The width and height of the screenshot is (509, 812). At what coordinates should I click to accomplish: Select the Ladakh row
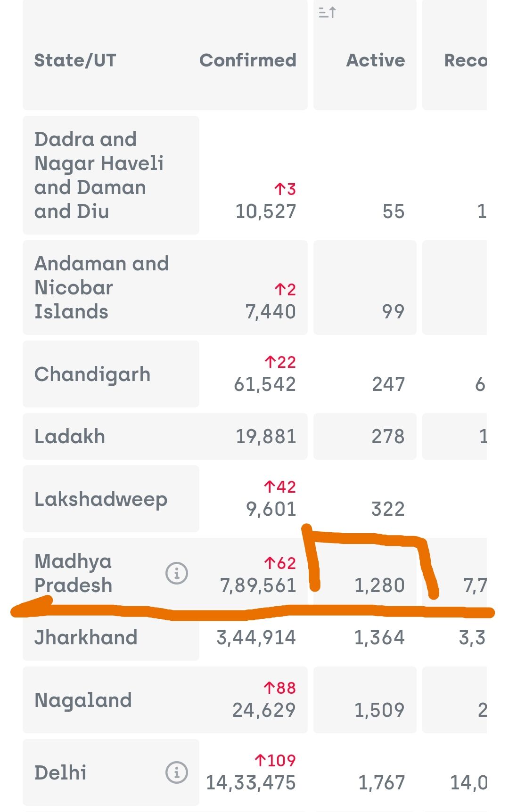click(70, 437)
